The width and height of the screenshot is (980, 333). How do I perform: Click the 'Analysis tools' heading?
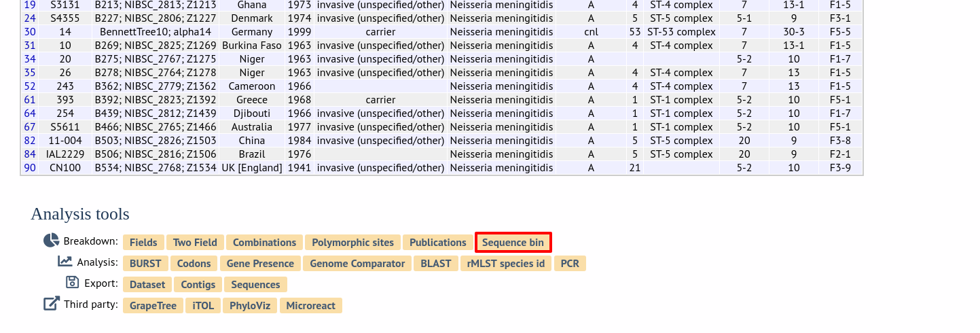point(80,214)
